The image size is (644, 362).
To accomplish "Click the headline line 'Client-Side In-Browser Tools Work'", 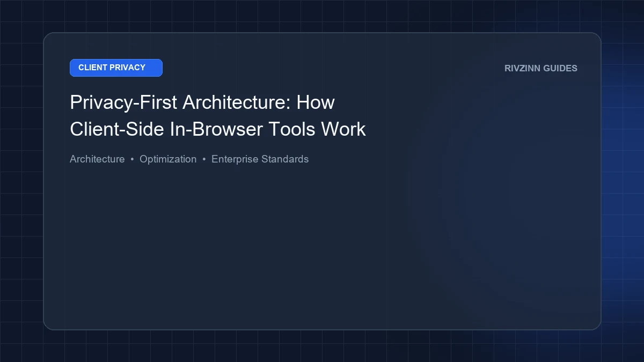I will click(x=218, y=129).
